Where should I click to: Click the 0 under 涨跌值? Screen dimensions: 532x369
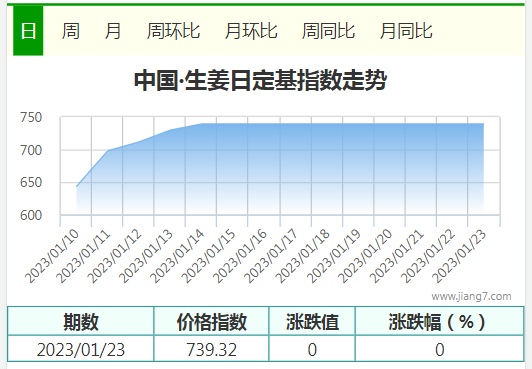[x=312, y=349]
